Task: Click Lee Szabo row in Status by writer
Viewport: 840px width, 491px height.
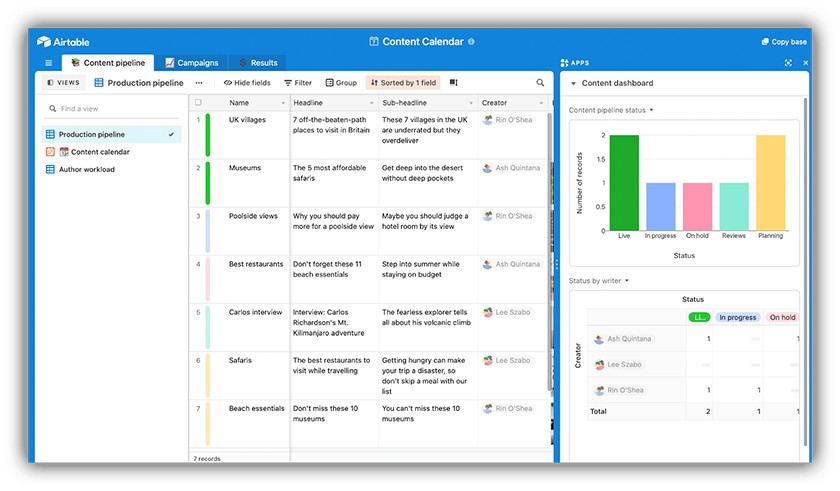Action: pyautogui.click(x=694, y=365)
